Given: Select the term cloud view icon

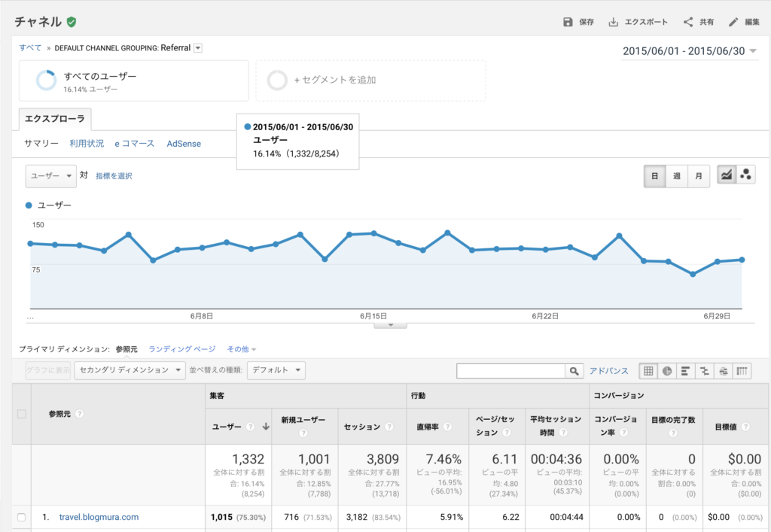Looking at the screenshot, I should click(723, 371).
